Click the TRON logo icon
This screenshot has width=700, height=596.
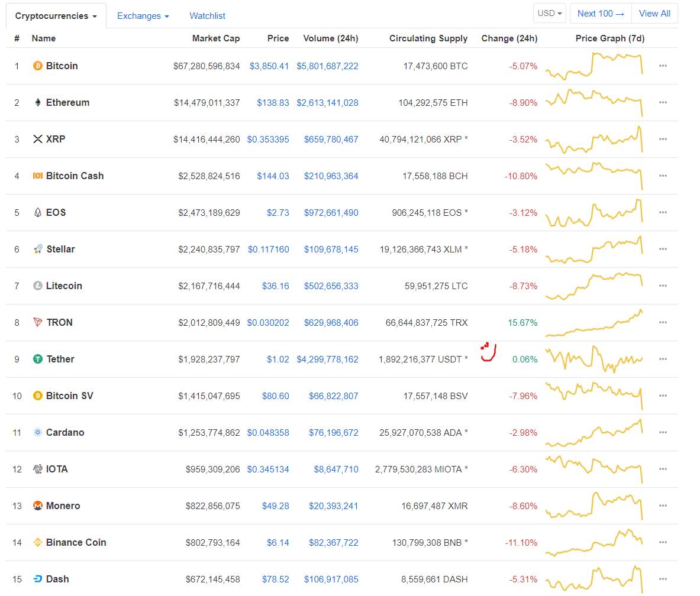click(38, 322)
